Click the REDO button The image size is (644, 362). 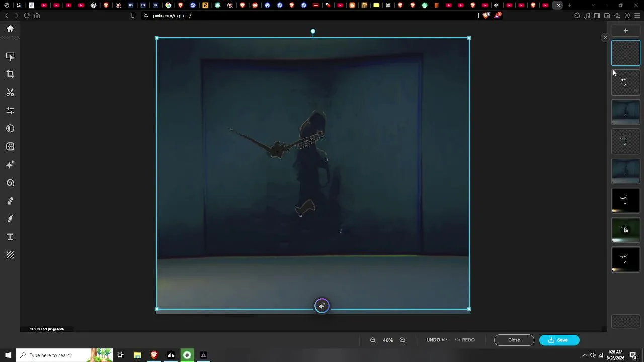(x=465, y=340)
